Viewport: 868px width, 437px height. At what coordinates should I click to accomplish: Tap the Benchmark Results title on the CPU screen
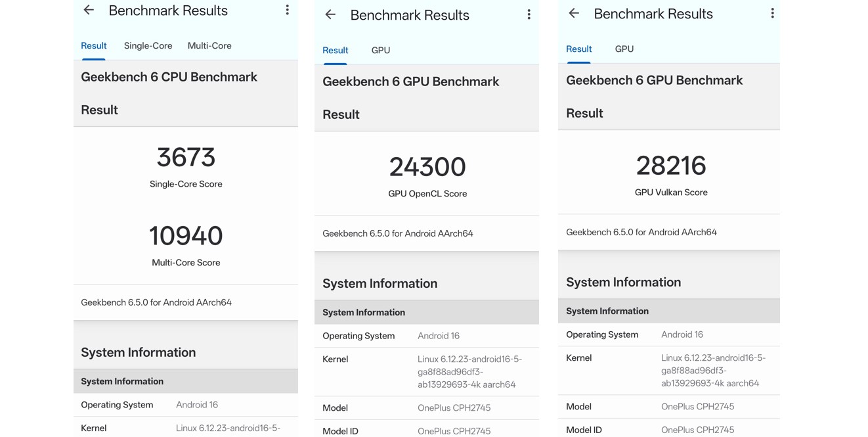pos(168,11)
